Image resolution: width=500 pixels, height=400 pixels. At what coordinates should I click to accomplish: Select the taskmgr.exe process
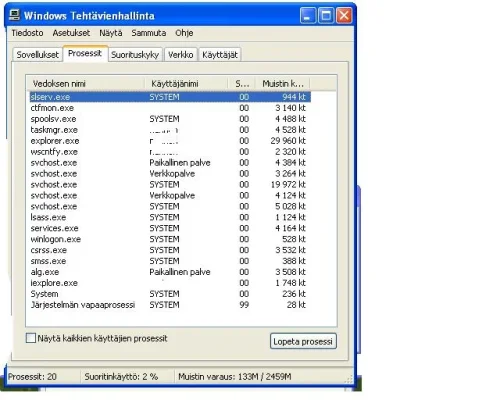(x=170, y=130)
